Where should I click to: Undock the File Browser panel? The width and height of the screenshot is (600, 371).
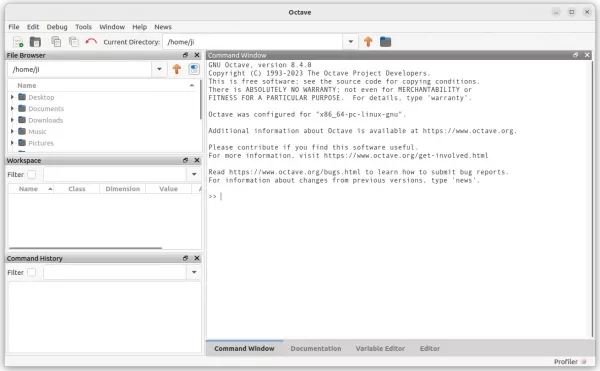[x=186, y=55]
